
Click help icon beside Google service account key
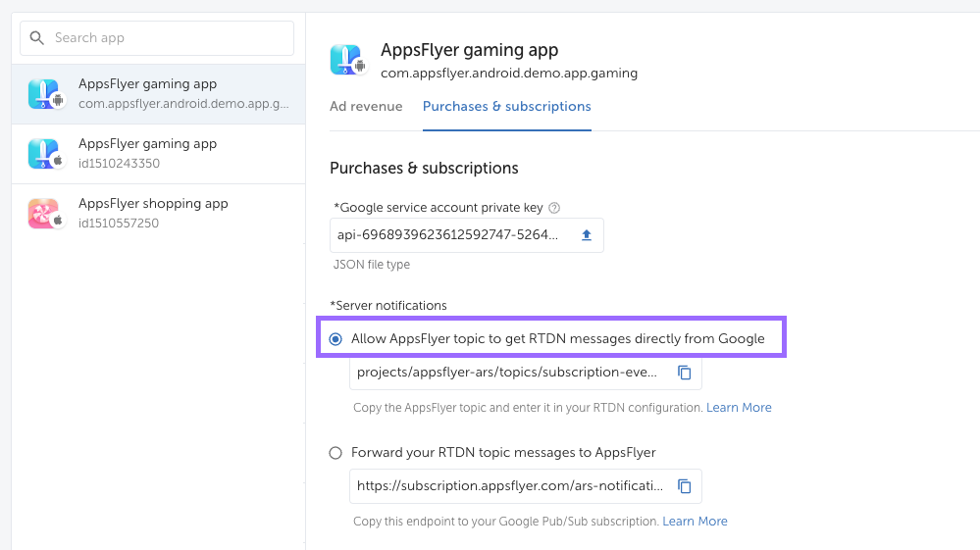pos(554,208)
